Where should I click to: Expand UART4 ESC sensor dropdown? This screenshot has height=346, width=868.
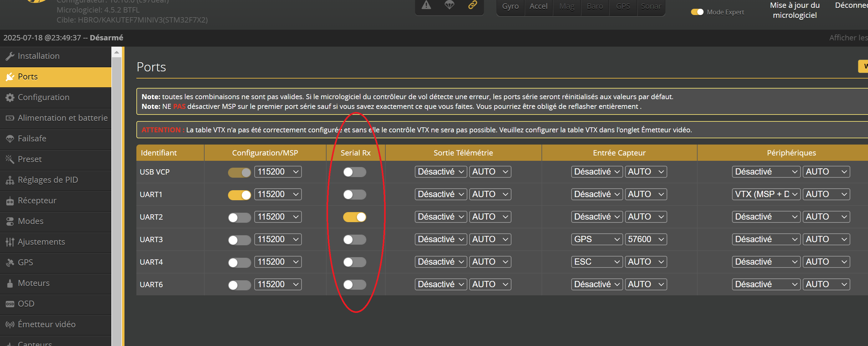point(597,262)
